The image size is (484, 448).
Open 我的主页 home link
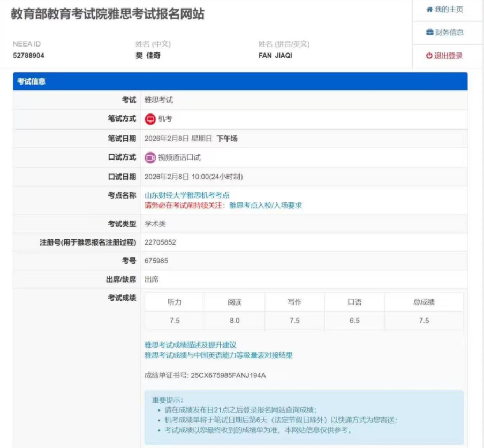click(444, 10)
